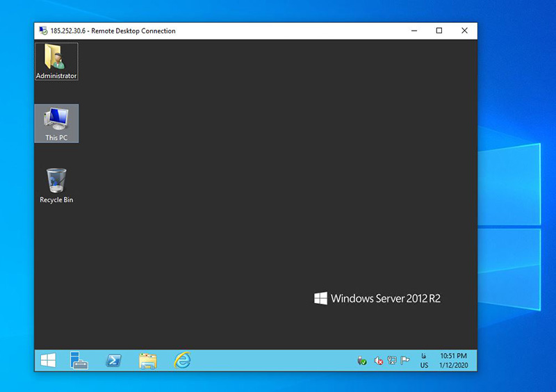Close the Remote Desktop Connection window
This screenshot has width=556, height=392.
pyautogui.click(x=464, y=31)
